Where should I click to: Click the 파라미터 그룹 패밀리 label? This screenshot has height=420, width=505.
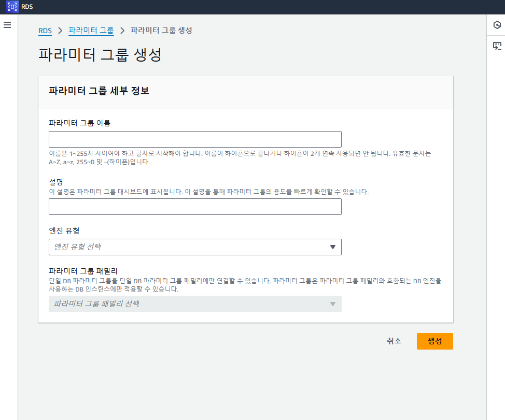tap(83, 271)
